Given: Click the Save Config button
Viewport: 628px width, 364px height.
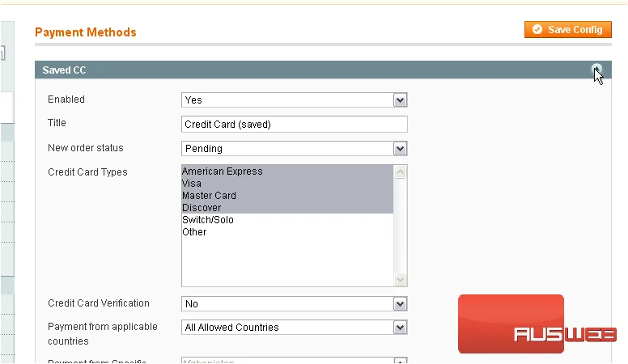Looking at the screenshot, I should (567, 30).
